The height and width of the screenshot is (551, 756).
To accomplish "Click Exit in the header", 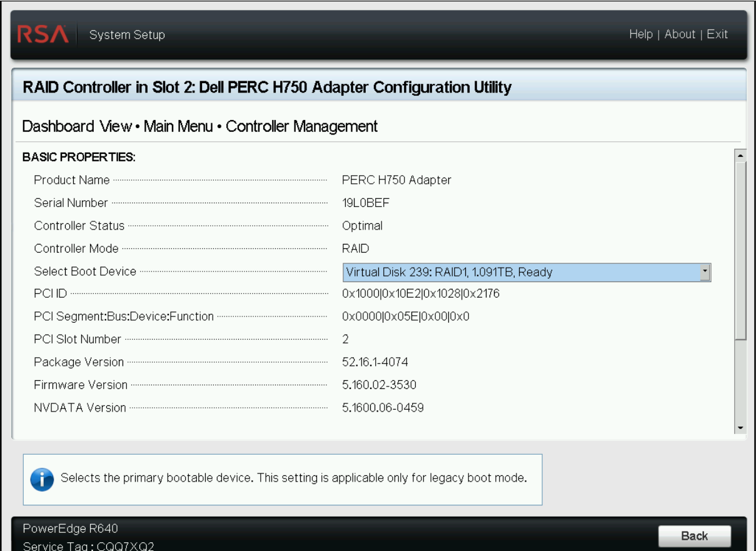I will click(717, 34).
